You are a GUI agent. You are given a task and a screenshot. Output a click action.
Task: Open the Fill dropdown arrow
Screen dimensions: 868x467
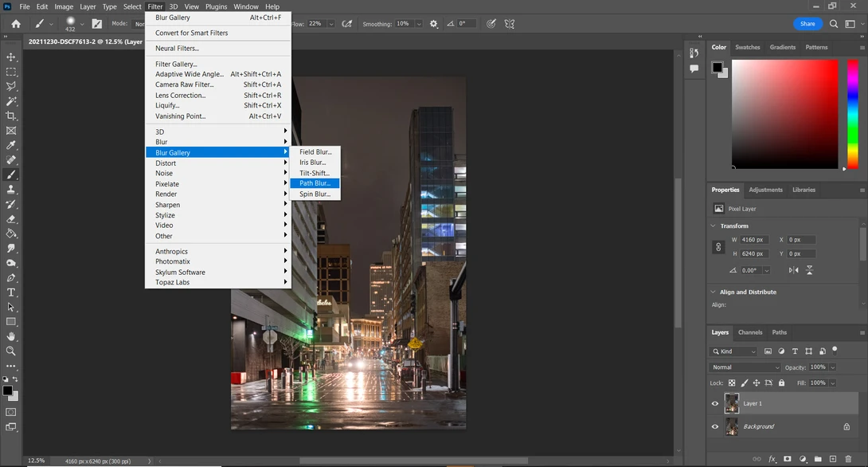tap(833, 383)
